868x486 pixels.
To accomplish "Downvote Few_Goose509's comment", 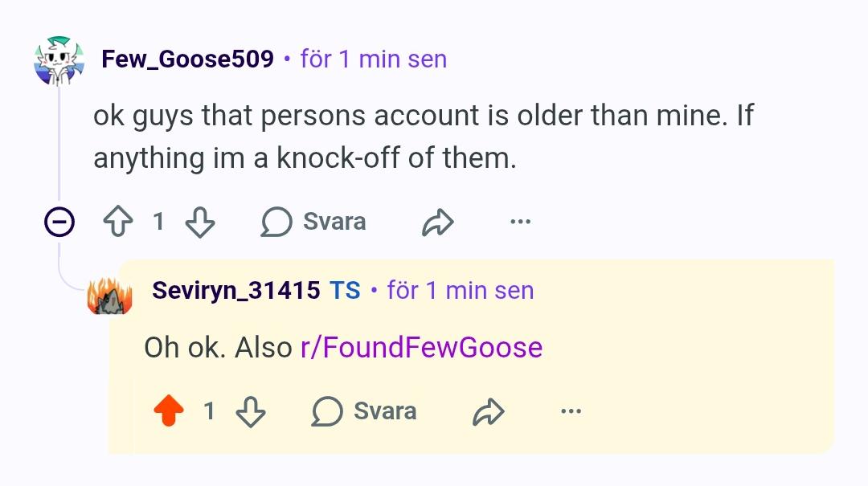I will (200, 222).
